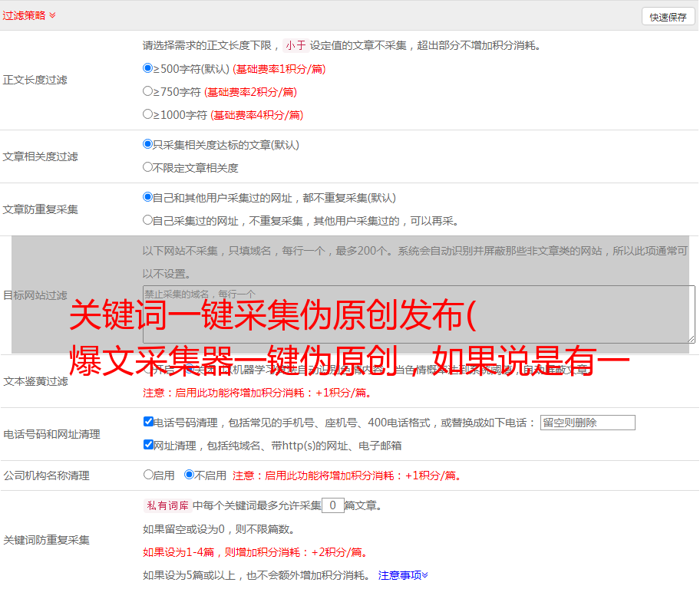Image resolution: width=700 pixels, height=589 pixels.
Task: Click the 小于 highlighted tag
Action: tap(296, 45)
